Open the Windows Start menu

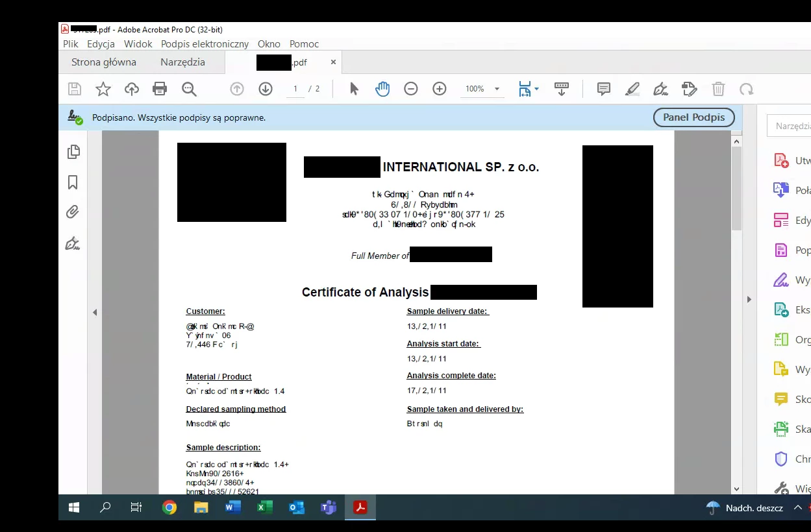pyautogui.click(x=74, y=507)
